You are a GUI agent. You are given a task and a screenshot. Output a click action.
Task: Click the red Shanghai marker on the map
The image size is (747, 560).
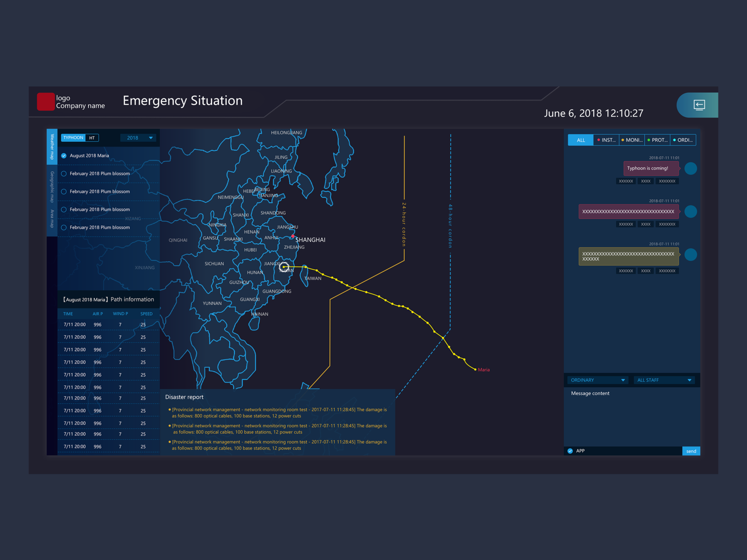pos(293,237)
